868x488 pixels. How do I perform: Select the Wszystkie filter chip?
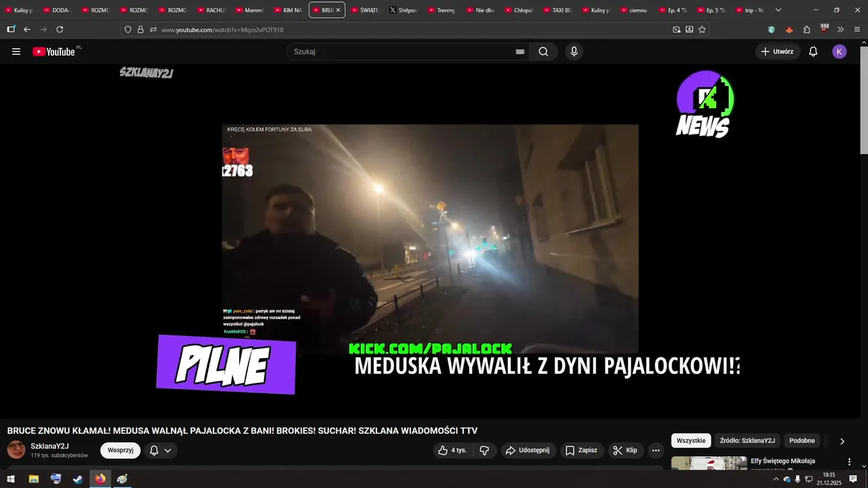[x=691, y=441]
